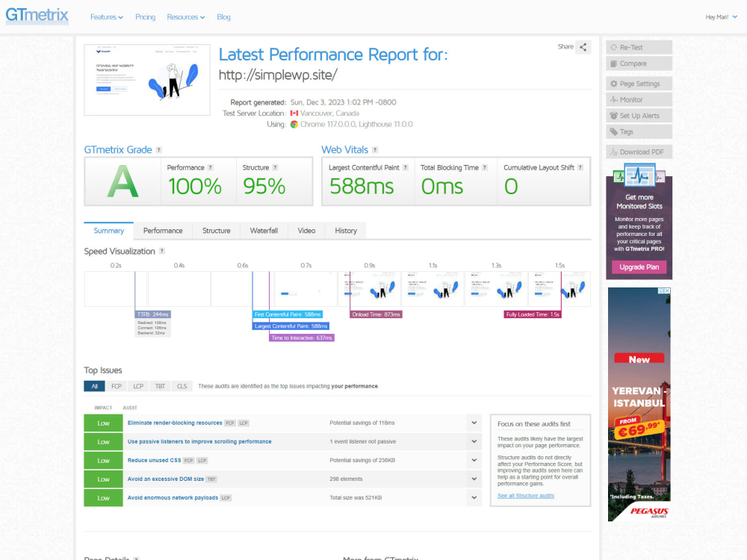Image resolution: width=747 pixels, height=560 pixels.
Task: Click the Canada flag icon
Action: 294,113
